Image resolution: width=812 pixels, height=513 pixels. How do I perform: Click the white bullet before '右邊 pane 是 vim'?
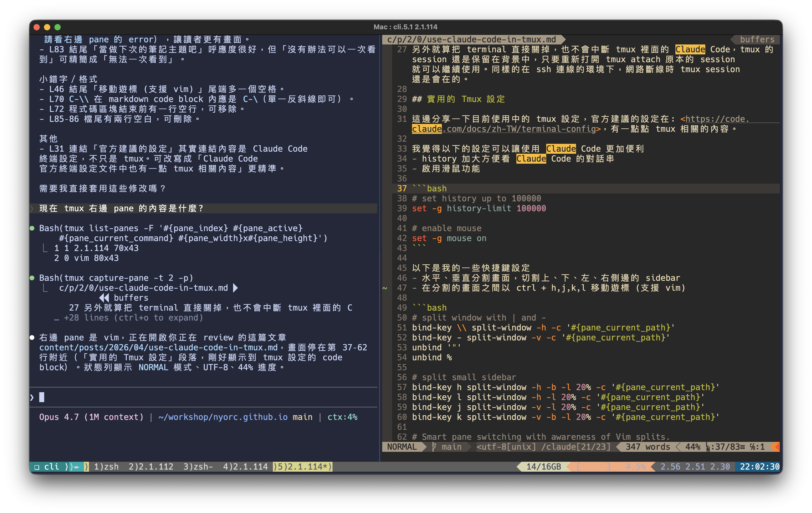point(32,337)
